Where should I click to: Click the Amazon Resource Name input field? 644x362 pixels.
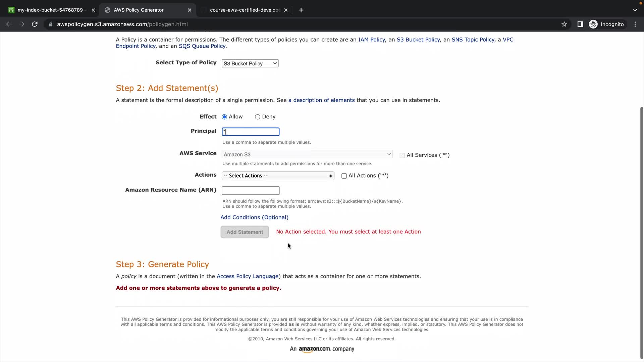(250, 191)
